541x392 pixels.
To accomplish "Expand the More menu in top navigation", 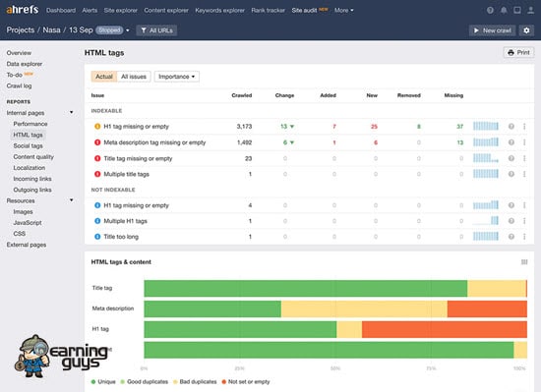I will pyautogui.click(x=343, y=11).
